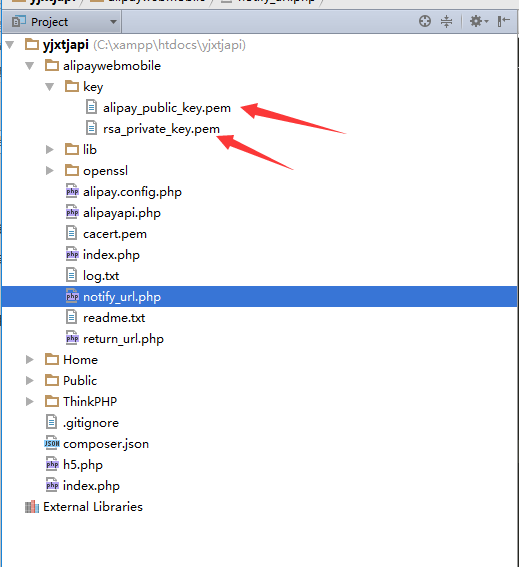519x567 pixels.
Task: Expand the ThinkPHP folder
Action: (30, 401)
